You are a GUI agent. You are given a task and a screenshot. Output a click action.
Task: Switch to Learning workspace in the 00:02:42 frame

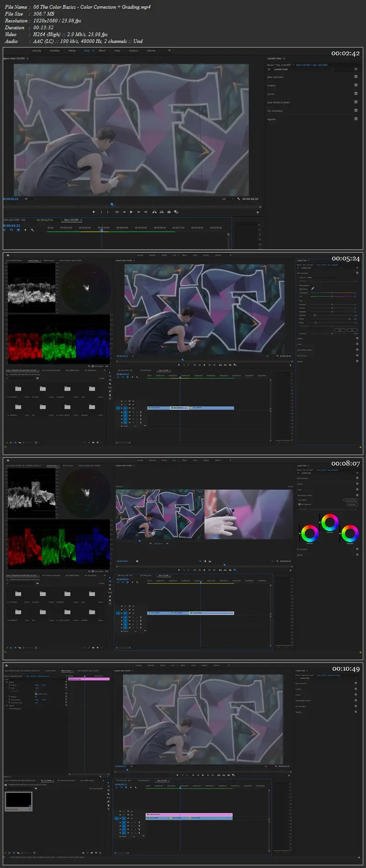pos(37,51)
